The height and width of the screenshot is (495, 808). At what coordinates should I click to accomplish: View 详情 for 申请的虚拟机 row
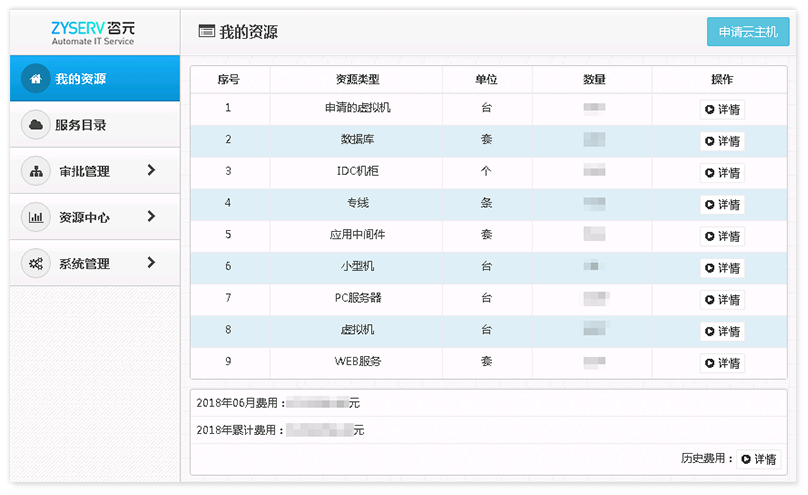[721, 110]
